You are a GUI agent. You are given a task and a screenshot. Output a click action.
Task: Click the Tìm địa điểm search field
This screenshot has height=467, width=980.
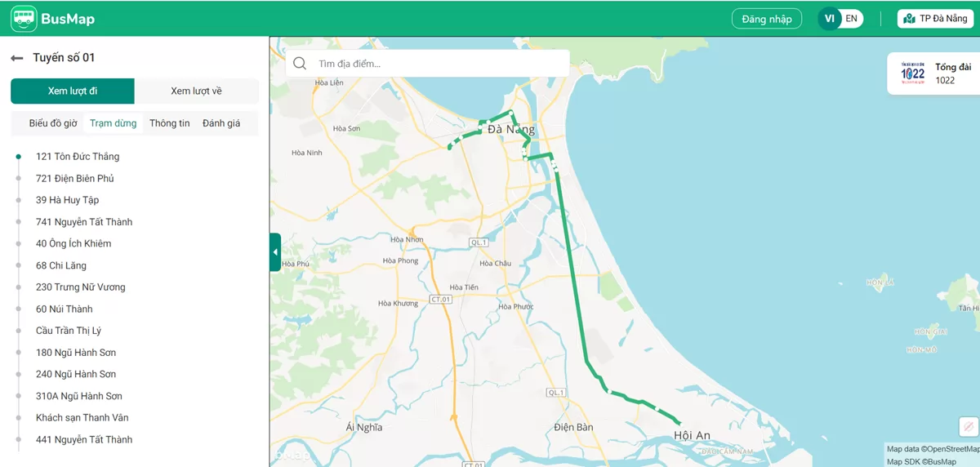(x=427, y=64)
